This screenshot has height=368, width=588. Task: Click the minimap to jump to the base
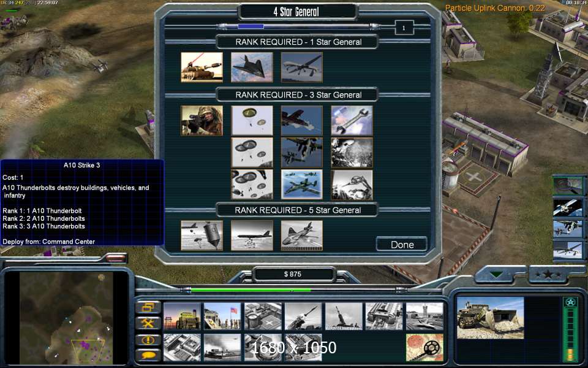66,318
